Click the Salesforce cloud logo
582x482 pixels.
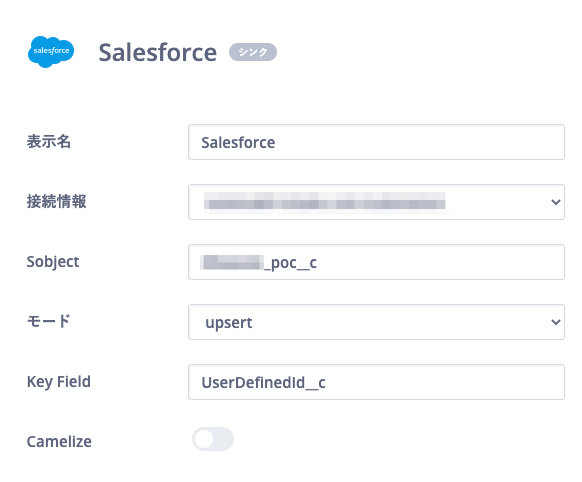(51, 52)
